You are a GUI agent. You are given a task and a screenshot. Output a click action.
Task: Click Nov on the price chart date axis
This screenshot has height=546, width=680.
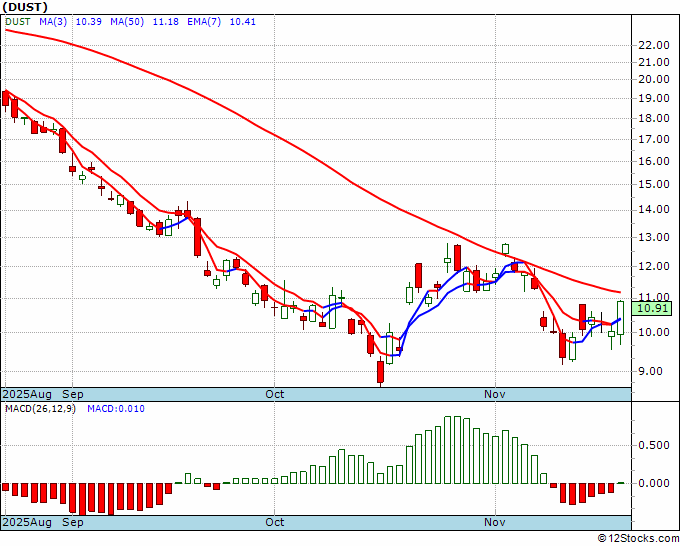pos(495,394)
